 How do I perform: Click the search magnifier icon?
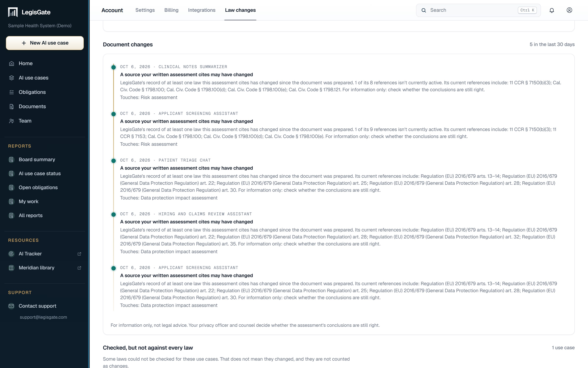[x=424, y=10]
